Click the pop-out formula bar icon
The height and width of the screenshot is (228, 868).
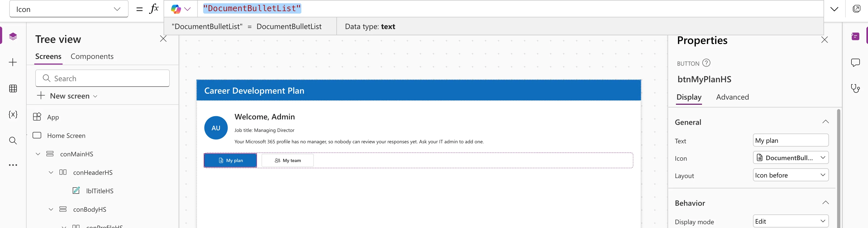coord(857,9)
